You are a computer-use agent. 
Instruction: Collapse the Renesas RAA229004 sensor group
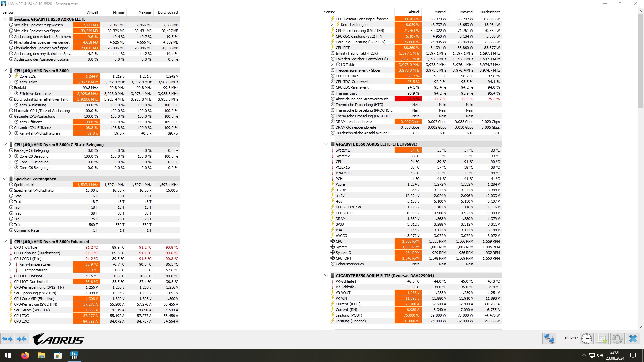[x=326, y=276]
